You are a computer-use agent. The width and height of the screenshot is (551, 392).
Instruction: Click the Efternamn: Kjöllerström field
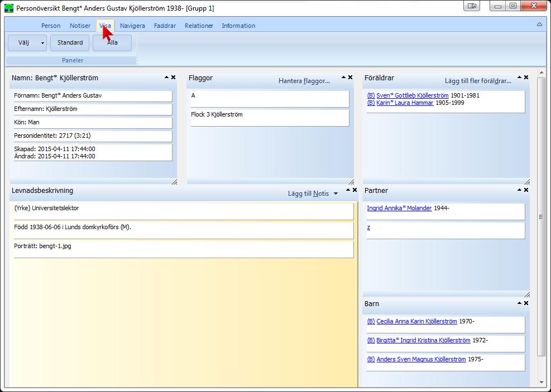[93, 109]
